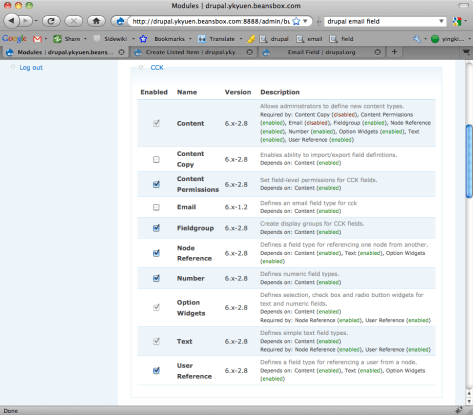The width and height of the screenshot is (473, 415).
Task: Click the status bar icon at bottom right
Action: (459, 410)
